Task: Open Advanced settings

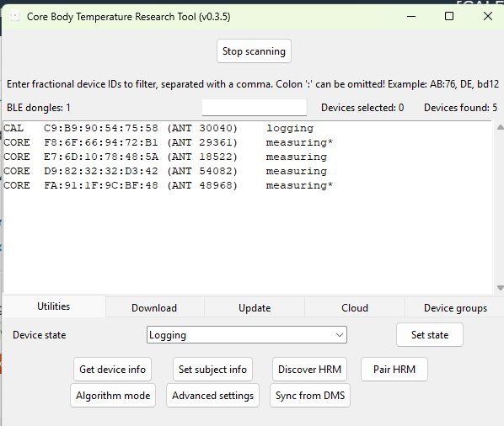Action: pyautogui.click(x=212, y=395)
